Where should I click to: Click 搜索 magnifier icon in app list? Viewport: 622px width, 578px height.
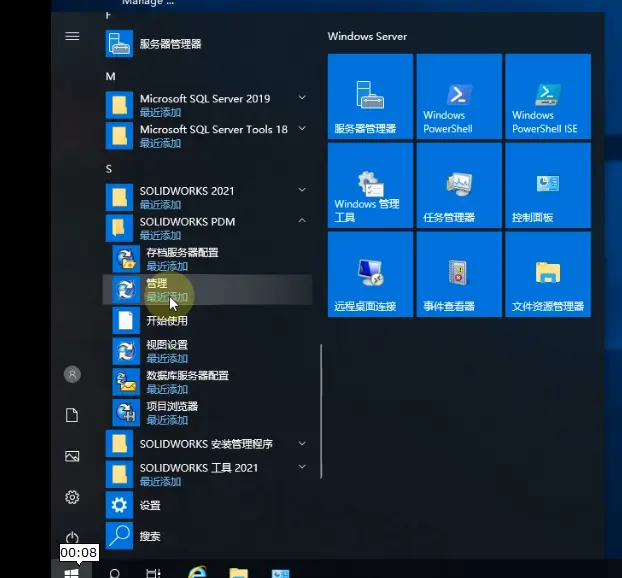119,536
